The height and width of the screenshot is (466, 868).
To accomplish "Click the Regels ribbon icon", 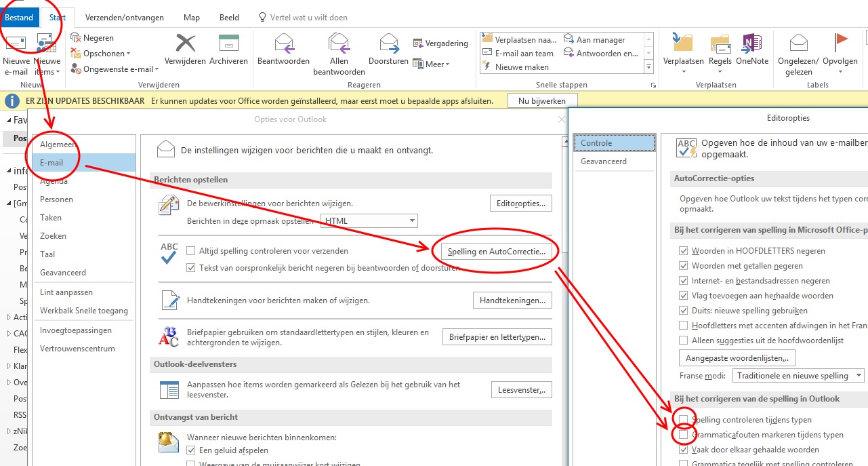I will pos(720,43).
